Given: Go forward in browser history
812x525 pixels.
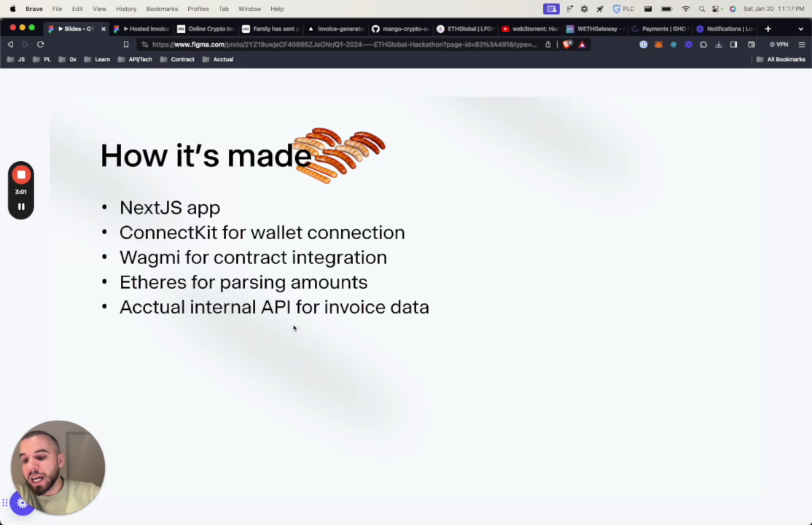Looking at the screenshot, I should pos(26,44).
